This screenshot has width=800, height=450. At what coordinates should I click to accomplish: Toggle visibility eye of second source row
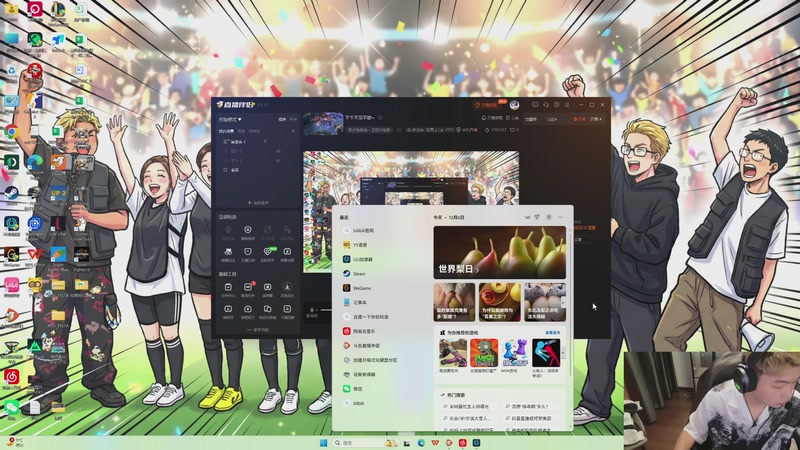[279, 151]
